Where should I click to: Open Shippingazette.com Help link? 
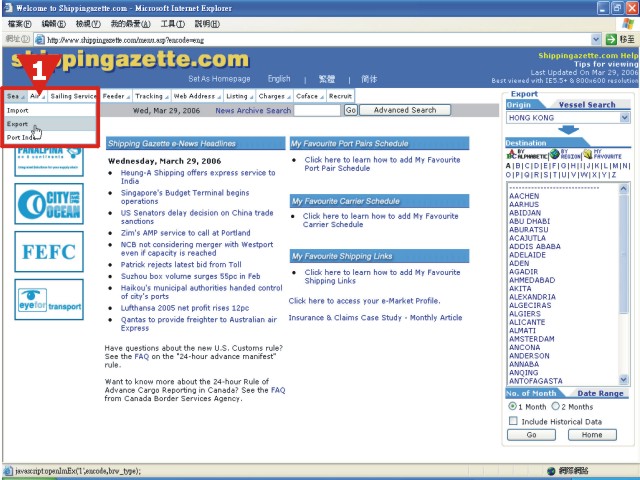point(588,56)
